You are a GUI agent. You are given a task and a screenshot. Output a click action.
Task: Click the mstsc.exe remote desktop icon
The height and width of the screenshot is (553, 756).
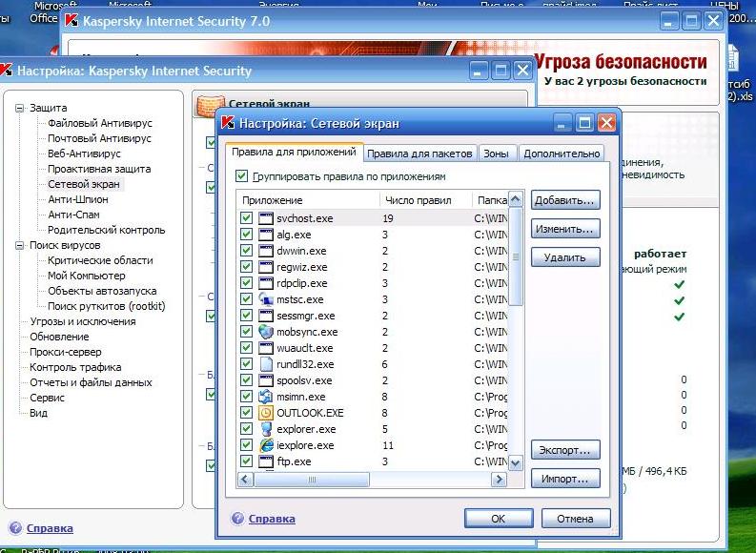(266, 299)
